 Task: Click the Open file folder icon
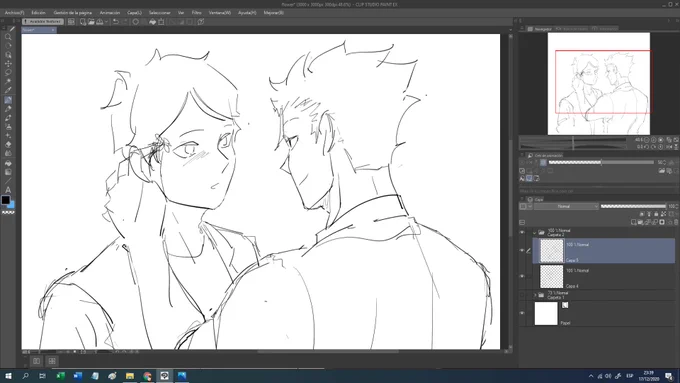91,22
